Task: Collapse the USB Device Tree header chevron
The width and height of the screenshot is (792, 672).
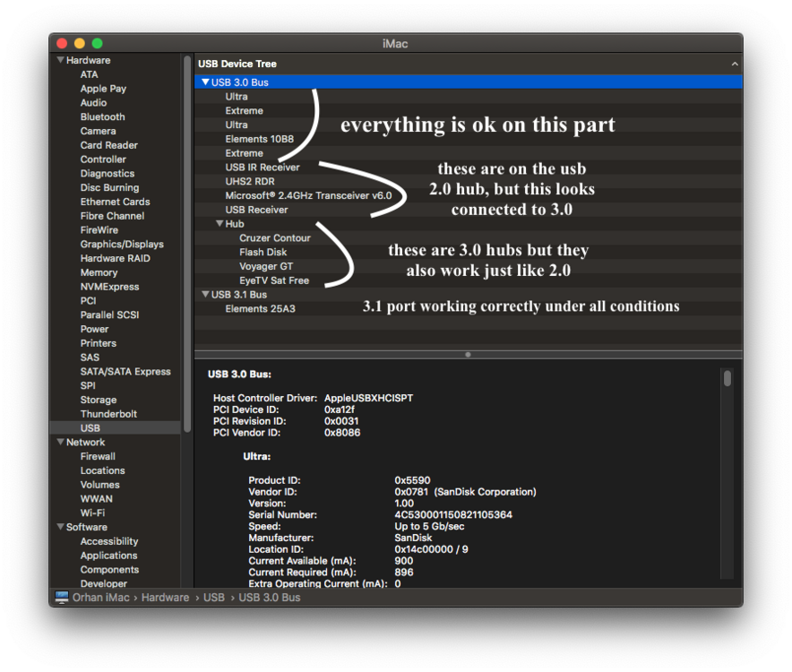Action: click(735, 64)
